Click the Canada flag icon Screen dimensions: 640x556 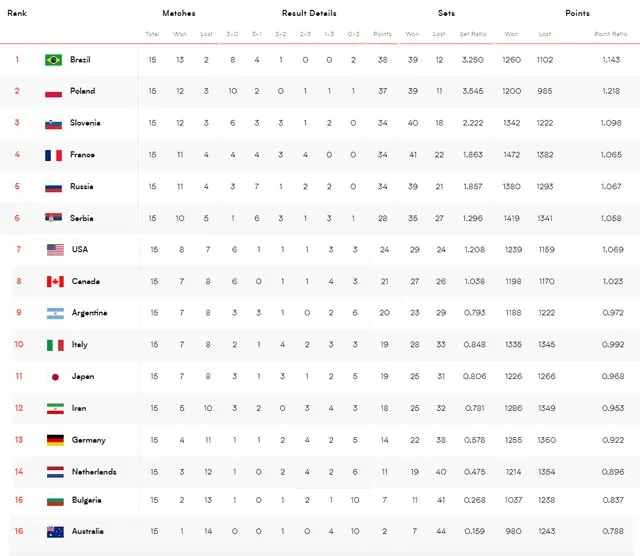54,282
